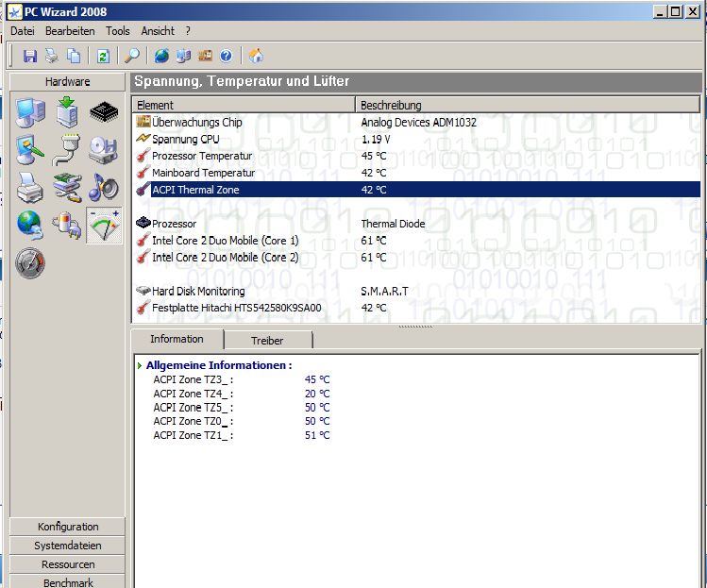Select the Spannung CPU row
The image size is (707, 588).
416,140
